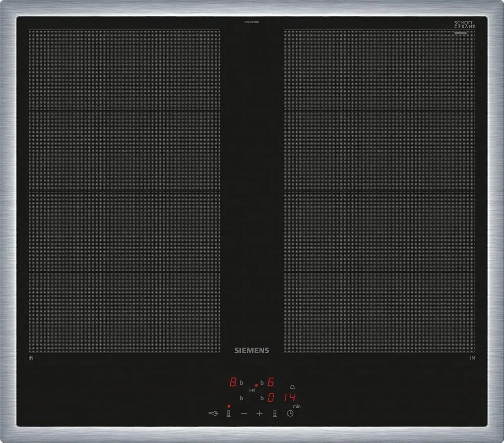
Task: Touch the bottom-left cooking zone segment
Action: [124, 312]
